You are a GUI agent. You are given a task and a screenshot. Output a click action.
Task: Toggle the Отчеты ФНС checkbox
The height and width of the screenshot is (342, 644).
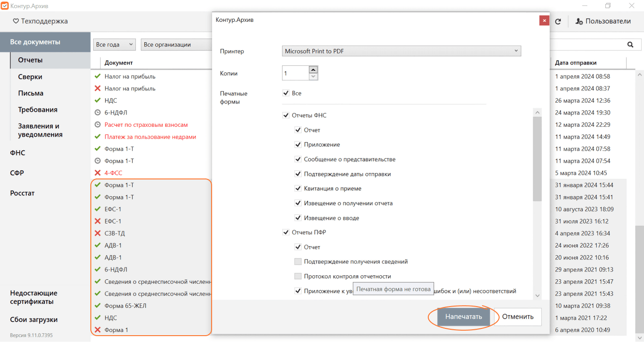286,115
